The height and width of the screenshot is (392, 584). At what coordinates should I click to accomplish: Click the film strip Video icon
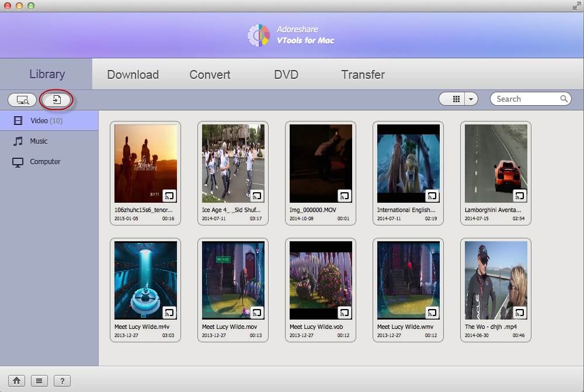point(18,120)
